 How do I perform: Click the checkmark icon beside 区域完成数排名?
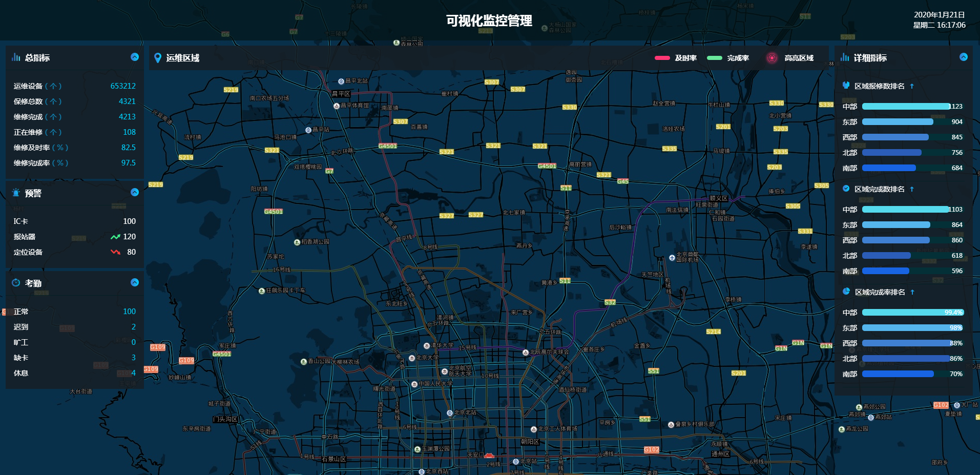846,189
